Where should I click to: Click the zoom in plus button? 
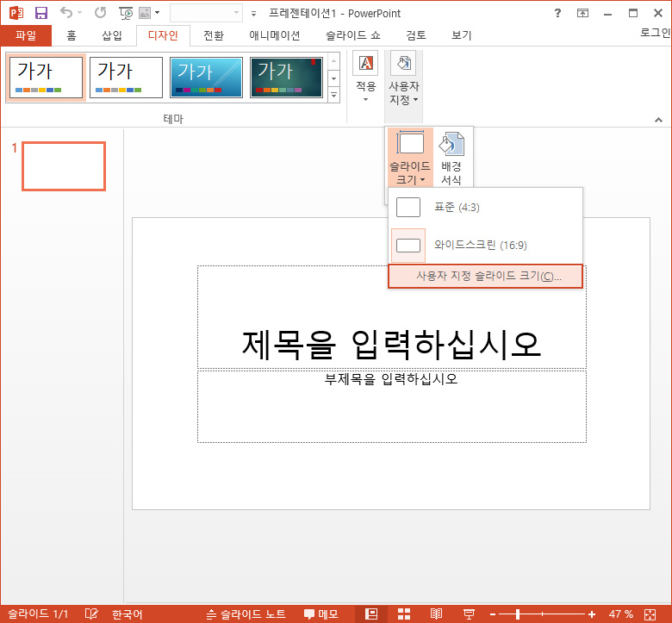click(x=592, y=614)
